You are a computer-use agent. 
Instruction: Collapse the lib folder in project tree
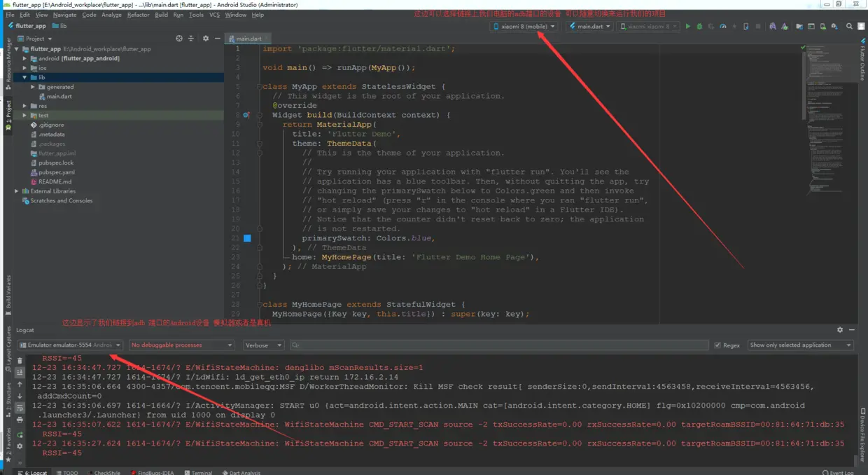pos(24,78)
